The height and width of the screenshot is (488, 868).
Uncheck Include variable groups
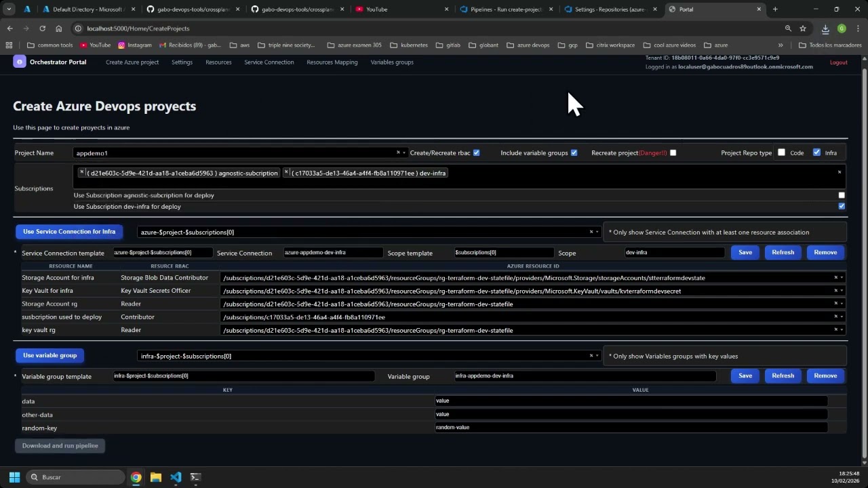(574, 152)
